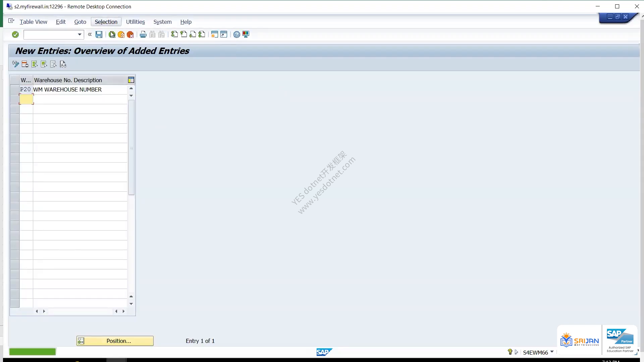Click the Delete row icon in application toolbar

25,64
